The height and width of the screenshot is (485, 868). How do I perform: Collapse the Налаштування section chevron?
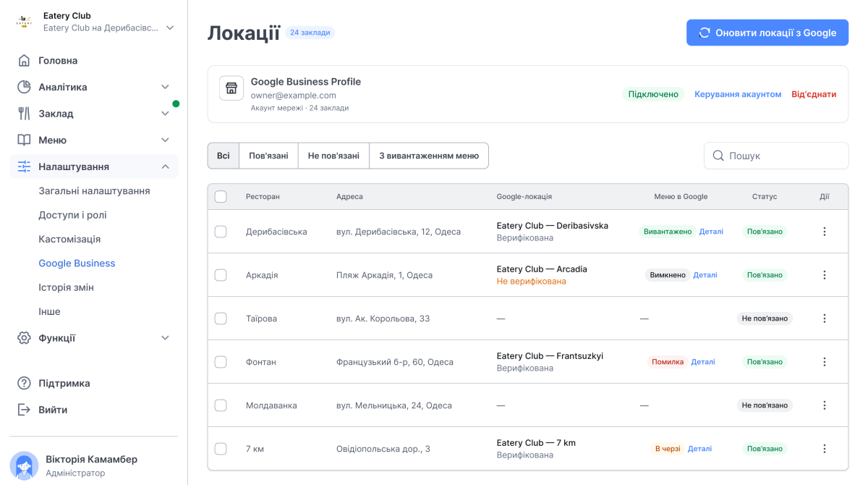(165, 166)
